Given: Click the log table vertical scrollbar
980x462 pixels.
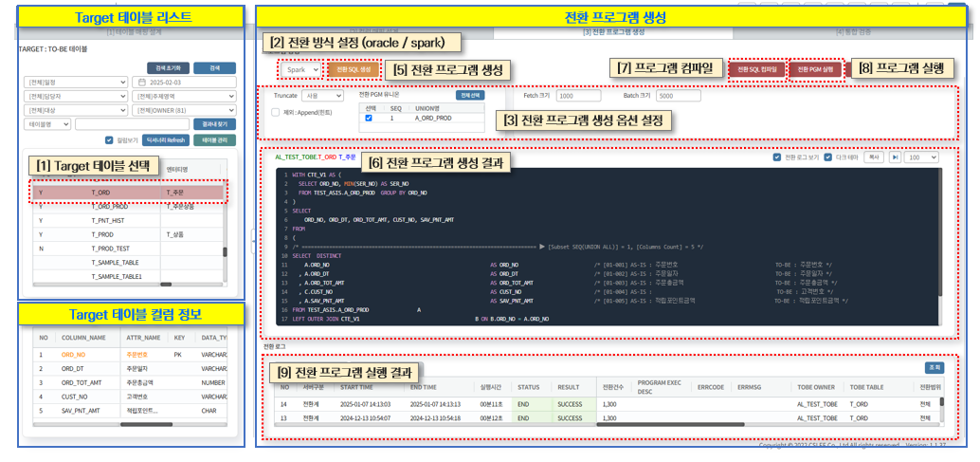Looking at the screenshot, I should point(941,402).
